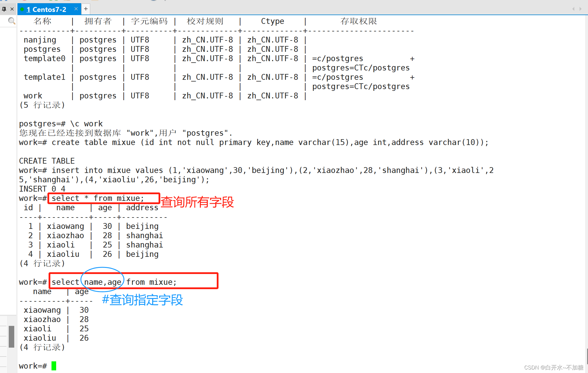Screen dimensions: 588x373
Task: Click the circled 'name,age' text
Action: 102,282
